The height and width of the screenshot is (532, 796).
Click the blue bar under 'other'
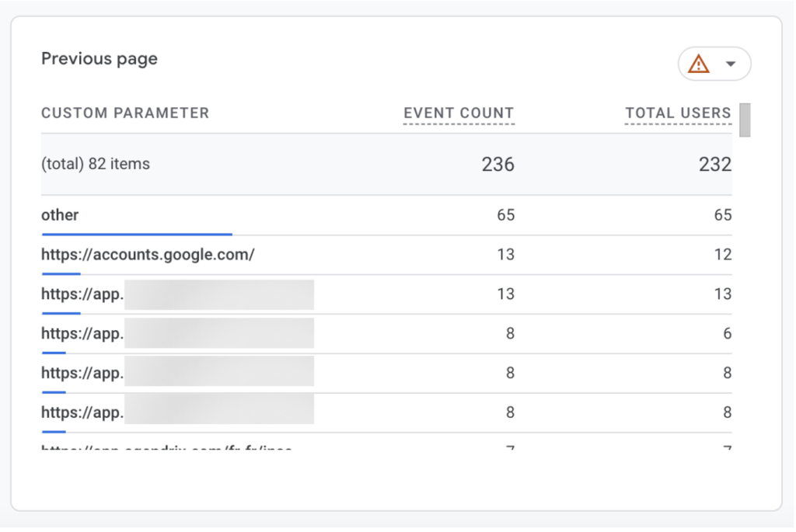pos(136,233)
